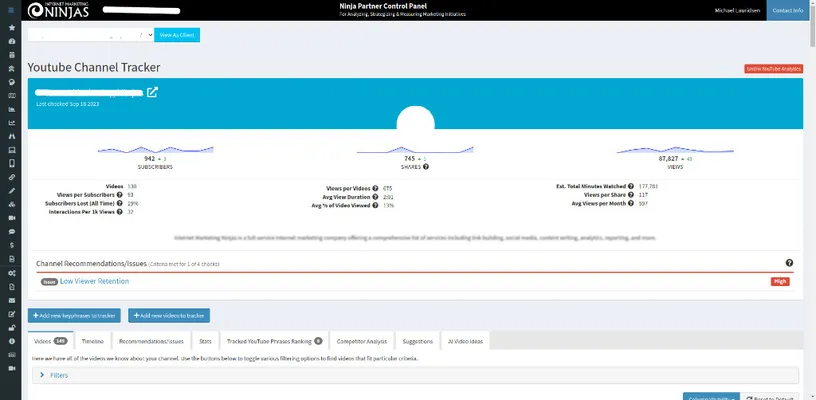Click the star icon in left sidebar
816x400 pixels.
pos(11,28)
